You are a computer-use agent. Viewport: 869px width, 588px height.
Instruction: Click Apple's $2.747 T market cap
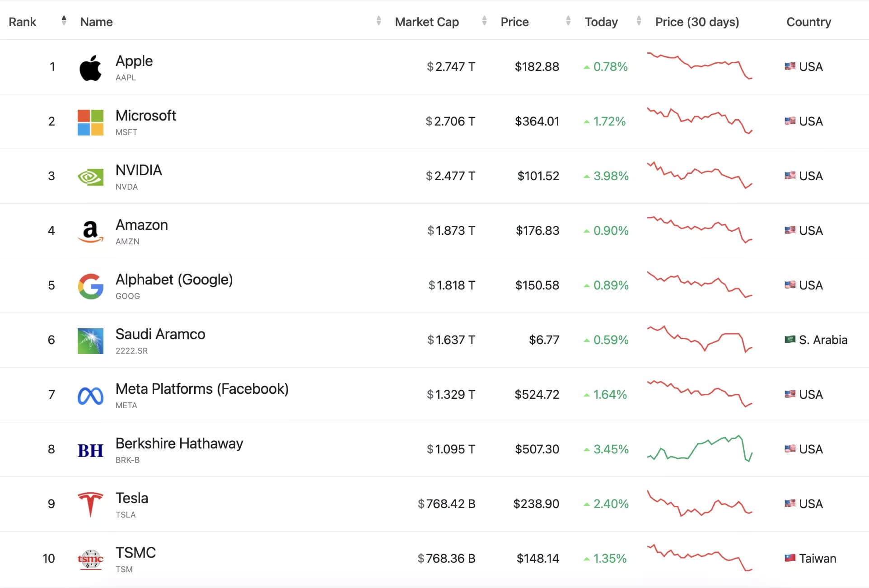451,67
